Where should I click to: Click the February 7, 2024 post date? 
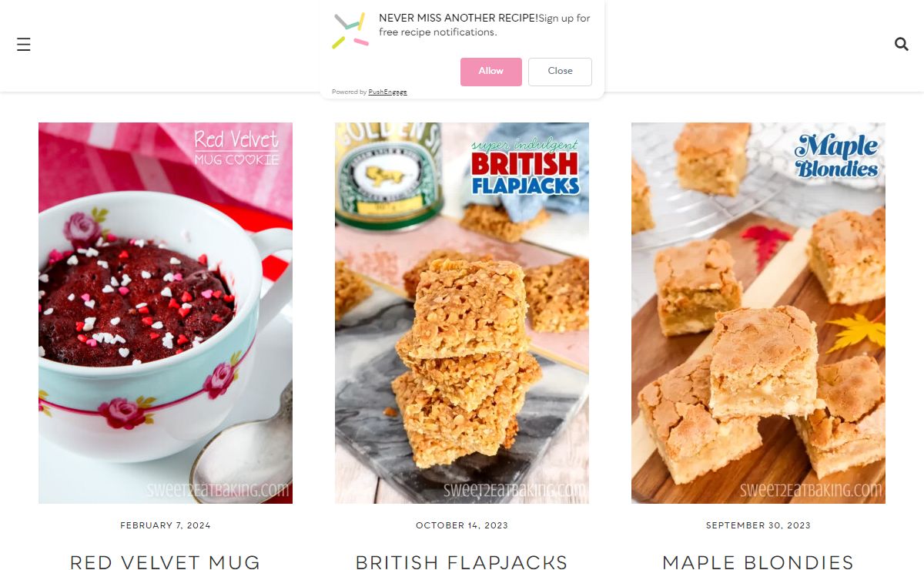pyautogui.click(x=166, y=525)
